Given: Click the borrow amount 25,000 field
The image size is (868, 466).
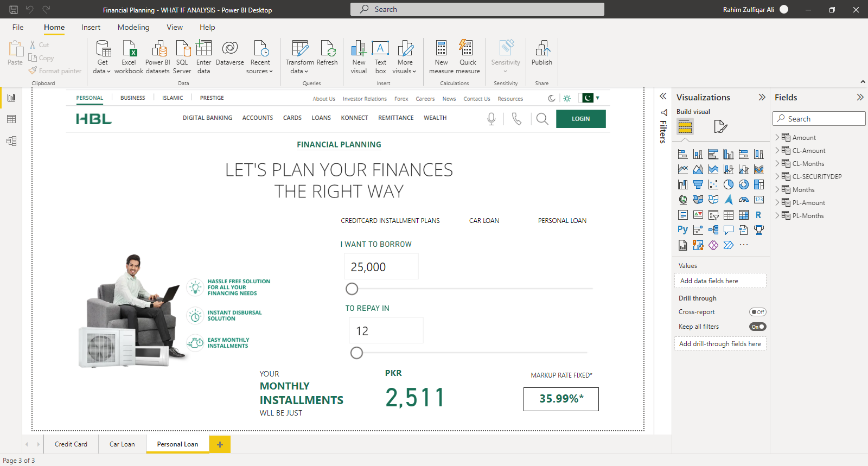Looking at the screenshot, I should tap(381, 266).
